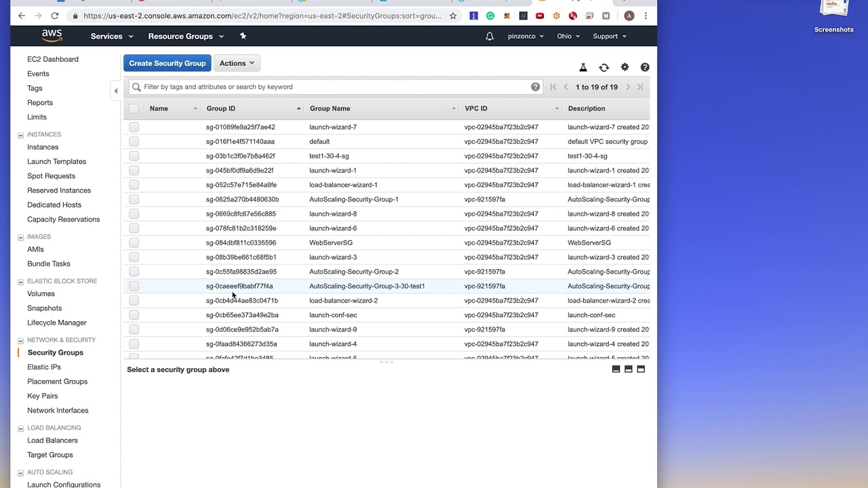868x488 pixels.
Task: Focus the filter by tags search field
Action: (x=336, y=87)
